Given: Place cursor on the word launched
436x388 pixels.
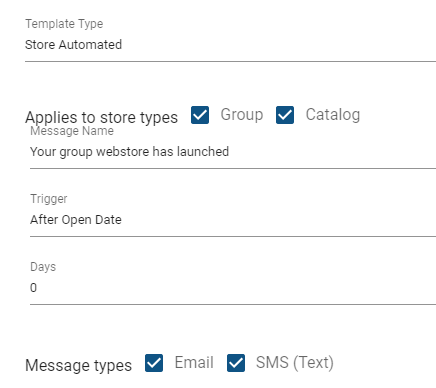Looking at the screenshot, I should click(x=203, y=152).
